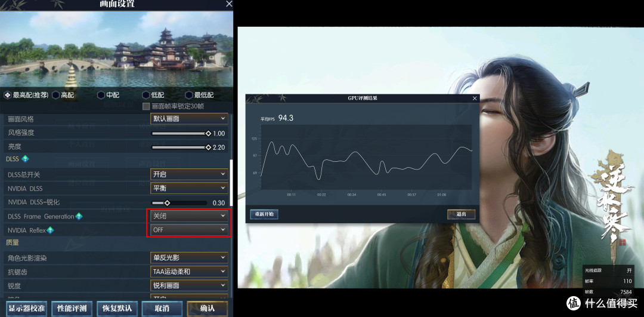Click 确认 confirm button
This screenshot has width=644, height=317.
pos(208,309)
